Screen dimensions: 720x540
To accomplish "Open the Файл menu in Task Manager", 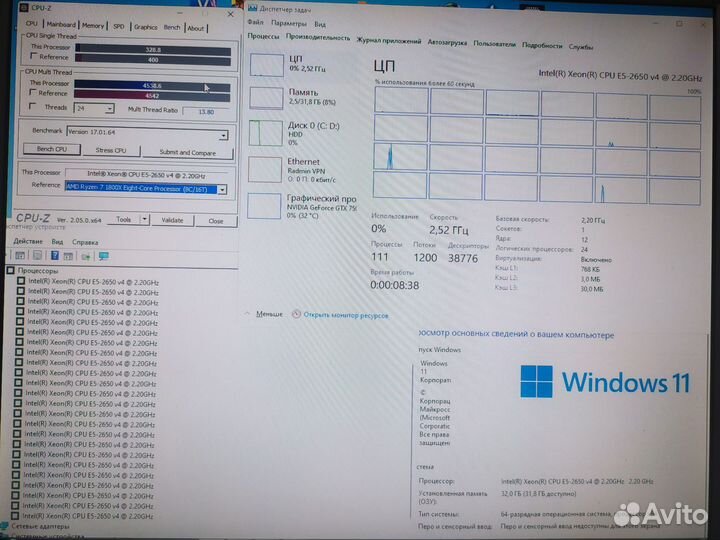I will point(255,22).
